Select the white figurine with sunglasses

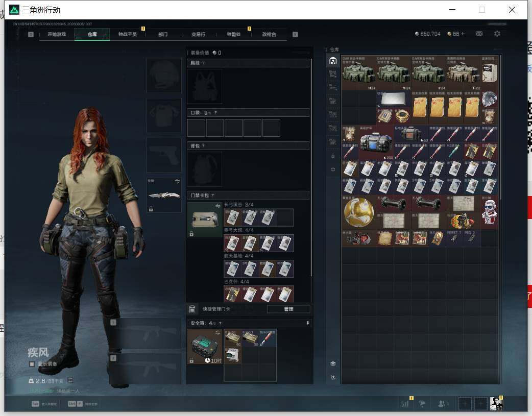point(489,212)
